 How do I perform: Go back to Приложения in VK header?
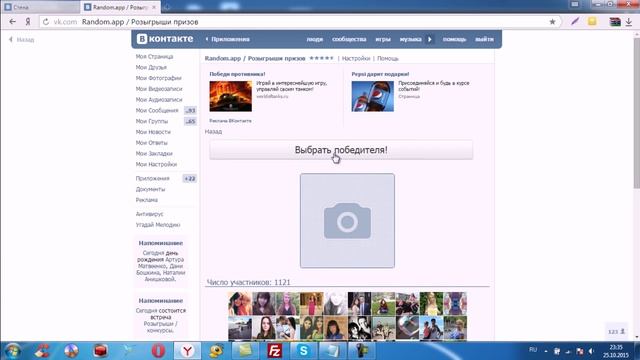(x=228, y=39)
